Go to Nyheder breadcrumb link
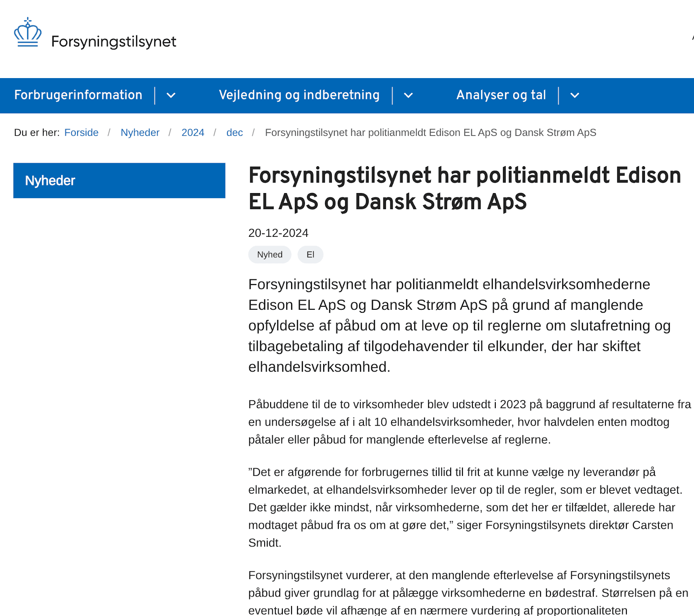The width and height of the screenshot is (694, 616). point(140,132)
